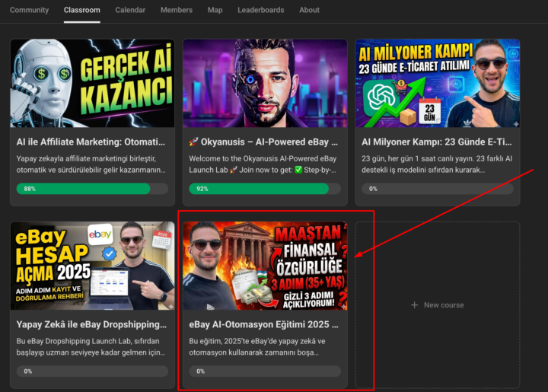
Task: Open the AI Milyoner Kampı course thumbnail
Action: 438,83
